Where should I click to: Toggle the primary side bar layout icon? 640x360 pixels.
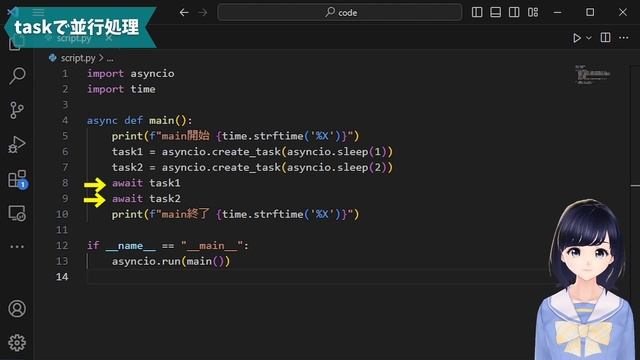[477, 12]
